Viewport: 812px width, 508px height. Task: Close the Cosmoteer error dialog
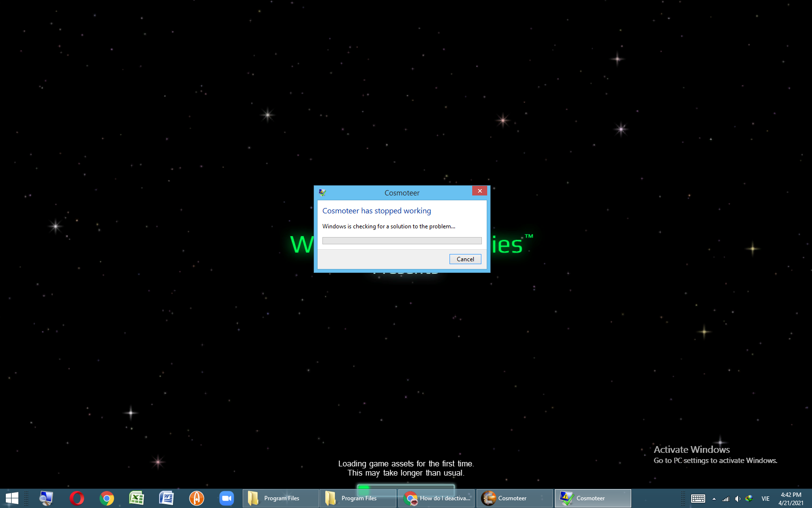tap(479, 191)
